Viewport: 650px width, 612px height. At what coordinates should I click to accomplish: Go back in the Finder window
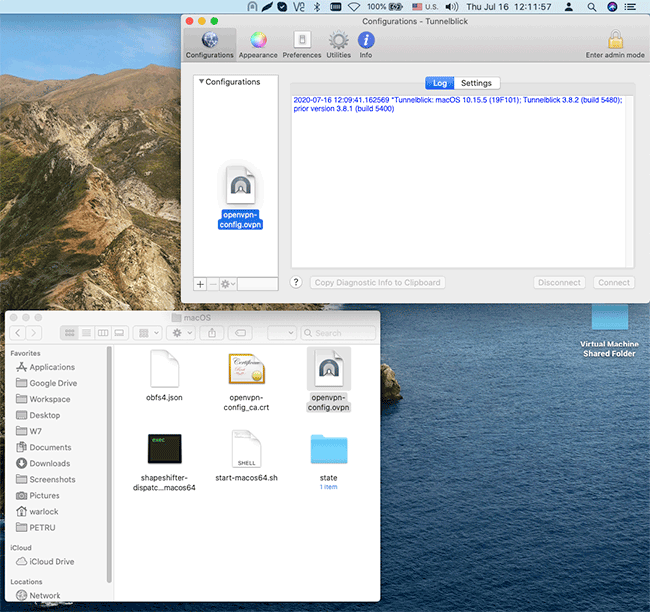pos(18,333)
